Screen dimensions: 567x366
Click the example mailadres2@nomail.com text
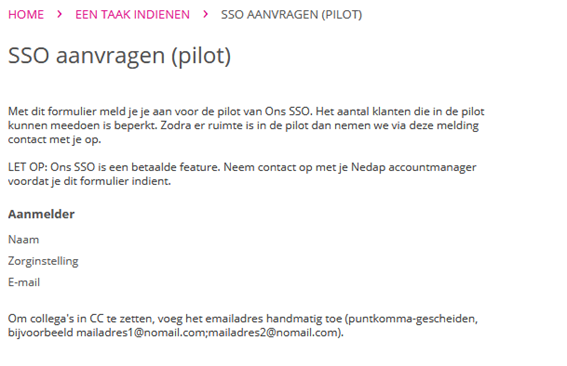[272, 332]
